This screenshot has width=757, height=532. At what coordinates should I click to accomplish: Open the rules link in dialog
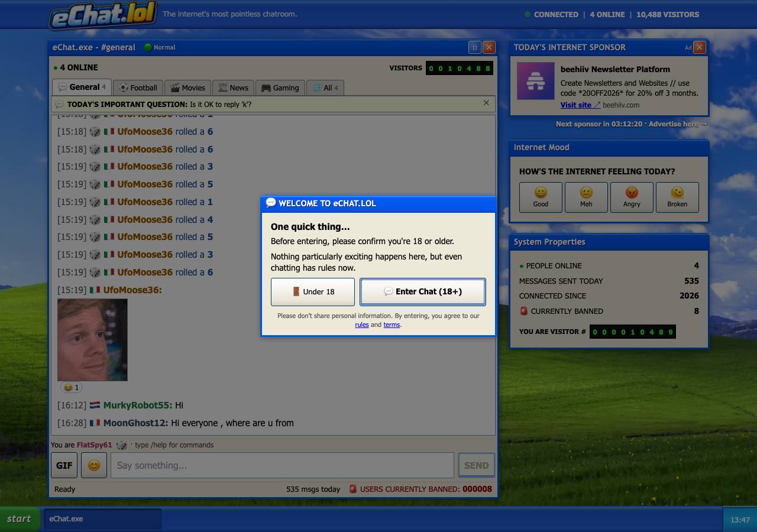(362, 325)
